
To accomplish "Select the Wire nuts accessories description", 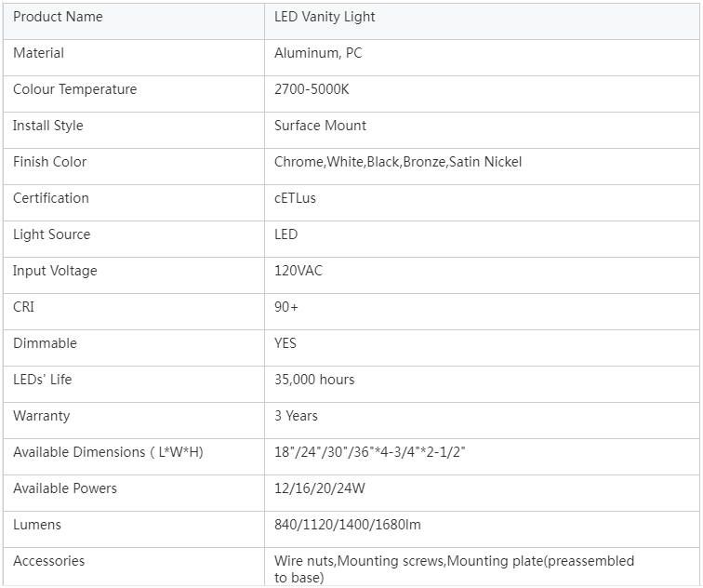I will [x=454, y=569].
